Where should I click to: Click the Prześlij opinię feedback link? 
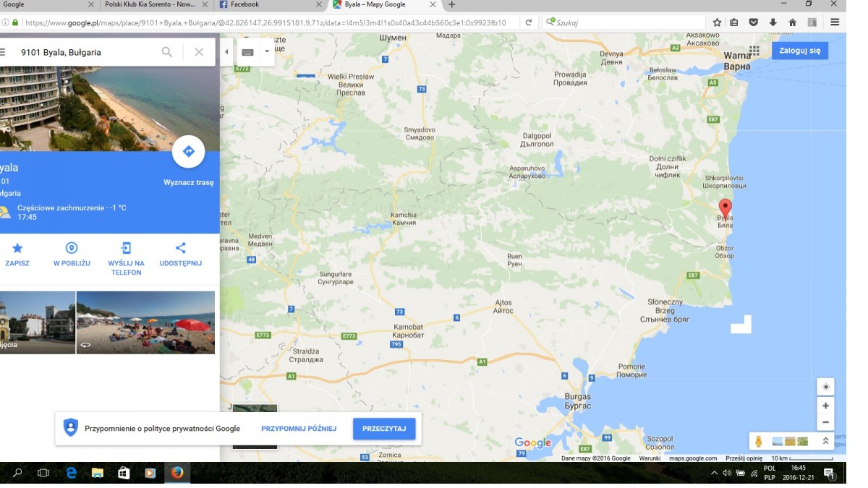744,458
